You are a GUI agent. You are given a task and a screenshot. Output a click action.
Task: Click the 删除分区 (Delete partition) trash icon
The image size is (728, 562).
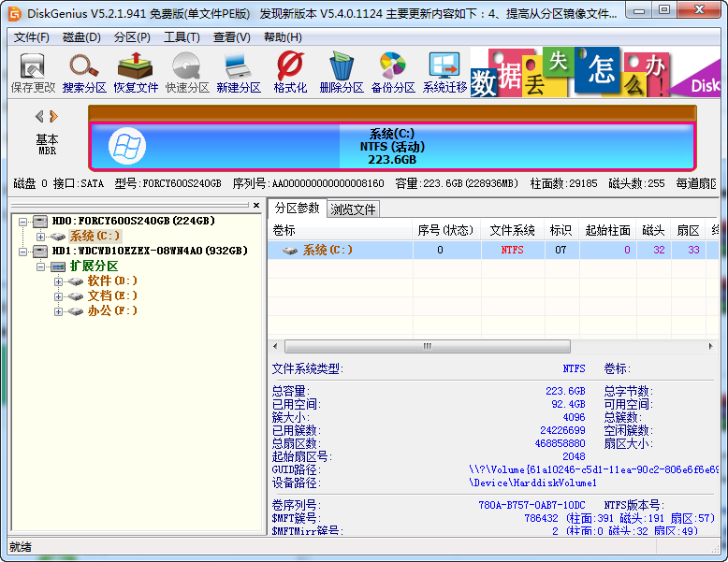[341, 72]
